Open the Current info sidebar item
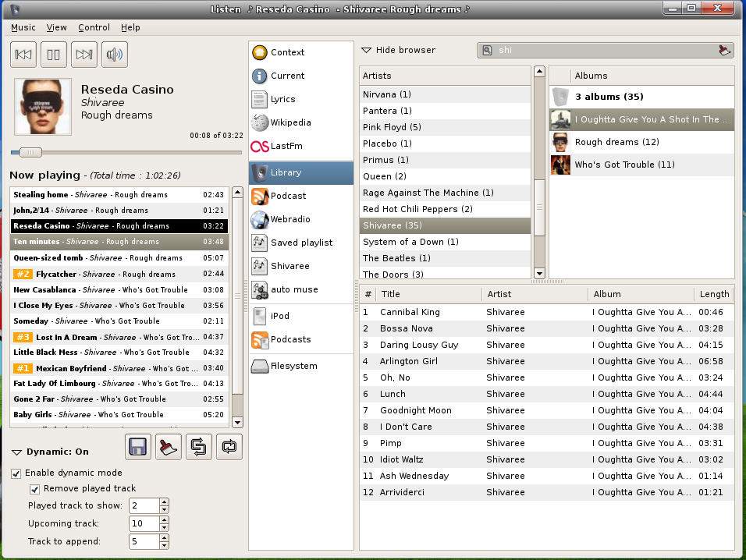The image size is (746, 560). pos(301,76)
